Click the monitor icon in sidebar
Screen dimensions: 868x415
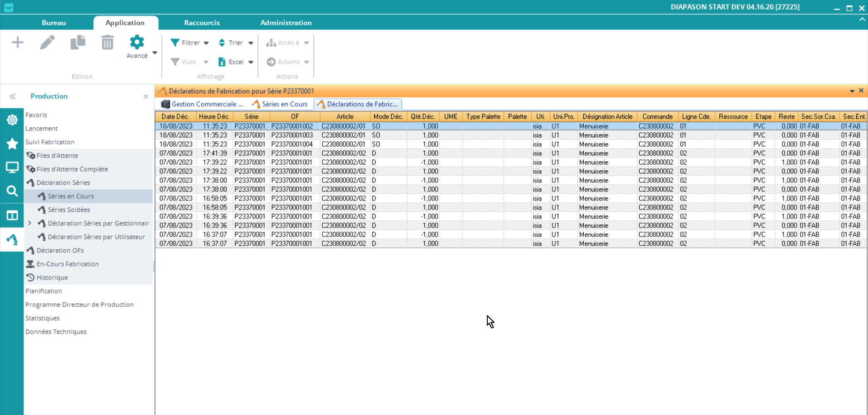[12, 168]
